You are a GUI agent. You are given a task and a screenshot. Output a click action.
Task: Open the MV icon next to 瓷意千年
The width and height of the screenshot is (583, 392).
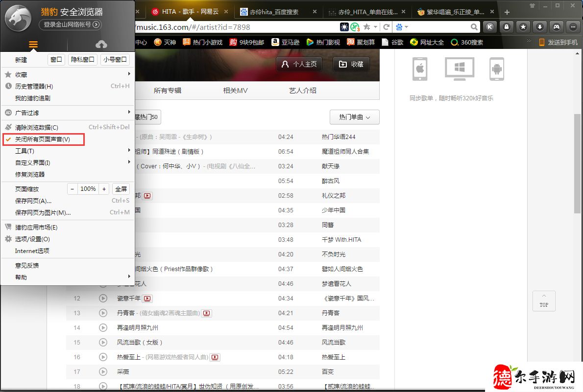147,299
